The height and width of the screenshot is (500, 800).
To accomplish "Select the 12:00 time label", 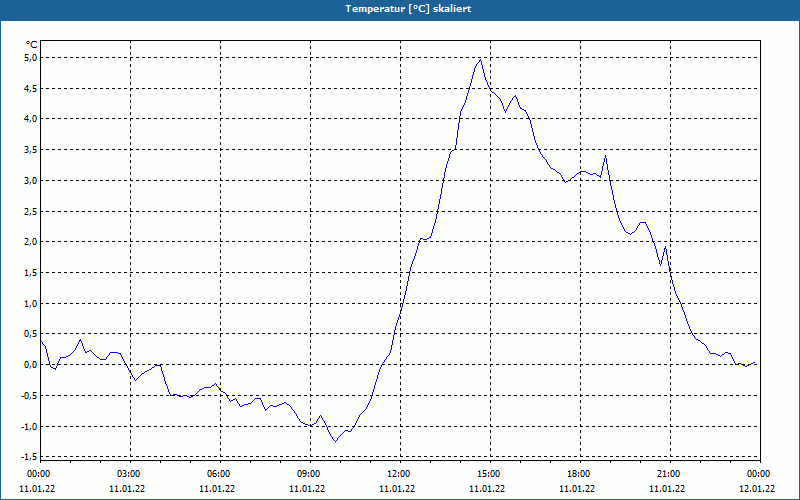I will coord(401,474).
